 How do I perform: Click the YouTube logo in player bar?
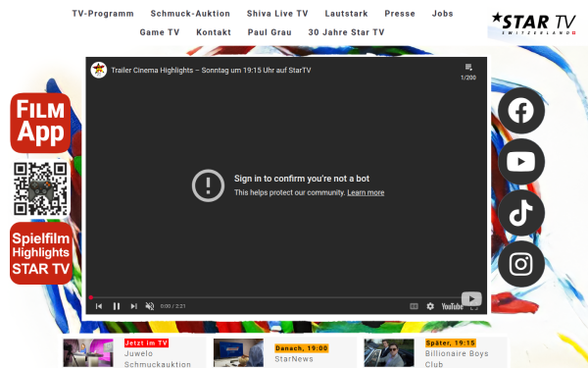[452, 306]
